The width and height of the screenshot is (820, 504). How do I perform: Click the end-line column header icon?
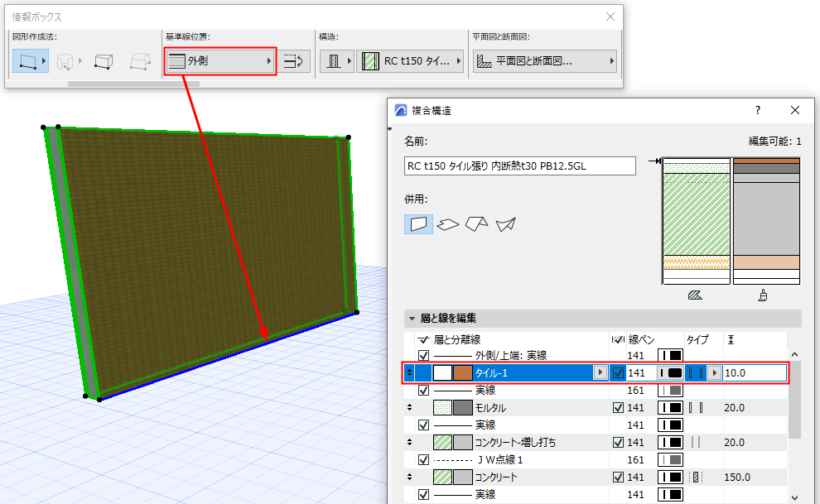[618, 340]
